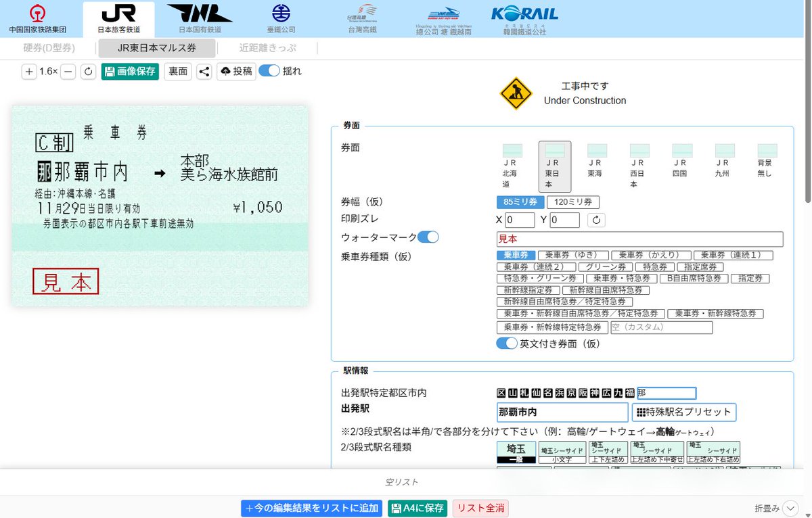The image size is (812, 518).
Task: Select the 山 city zone mark
Action: [x=513, y=393]
